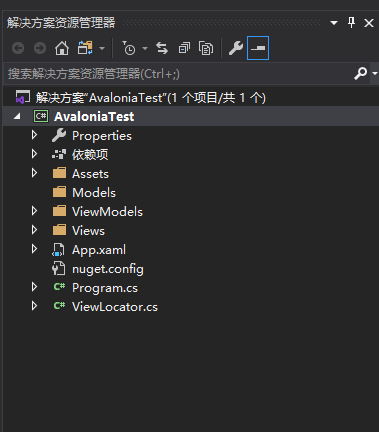Collapse the AvaloniaTest project node
This screenshot has height=432, width=379.
pos(17,117)
